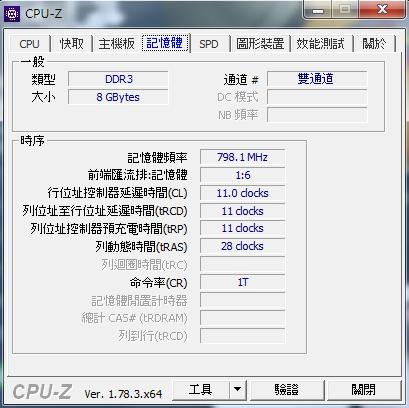Click the 列位址控制器預充電時間(tRP) label
The height and width of the screenshot is (408, 409).
109,229
